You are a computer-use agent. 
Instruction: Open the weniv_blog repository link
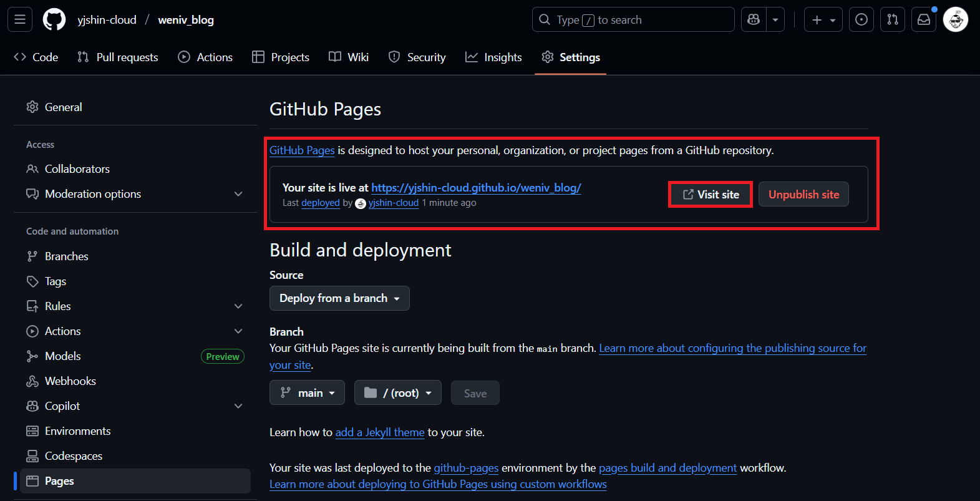(186, 20)
